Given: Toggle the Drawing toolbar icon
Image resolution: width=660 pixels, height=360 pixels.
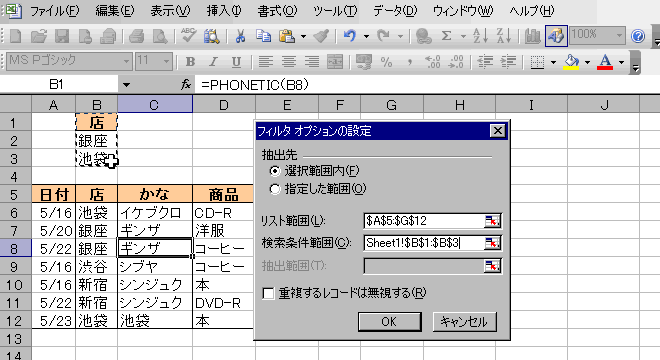Looking at the screenshot, I should coord(556,36).
